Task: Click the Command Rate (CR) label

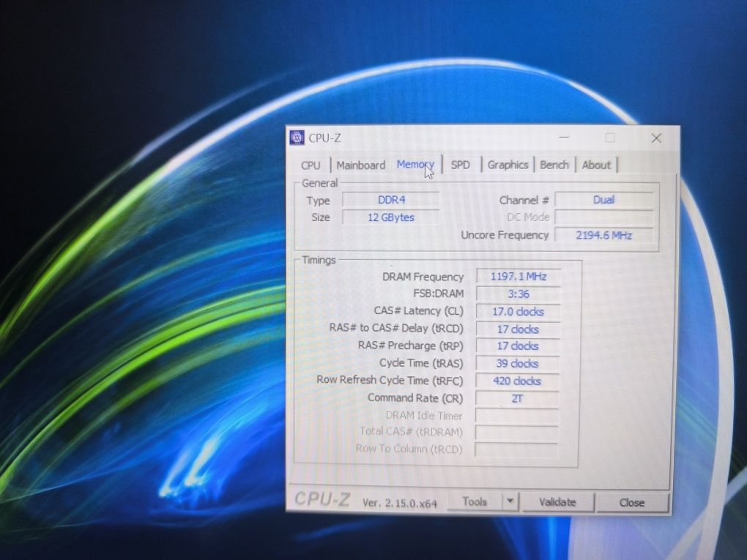Action: (x=415, y=398)
